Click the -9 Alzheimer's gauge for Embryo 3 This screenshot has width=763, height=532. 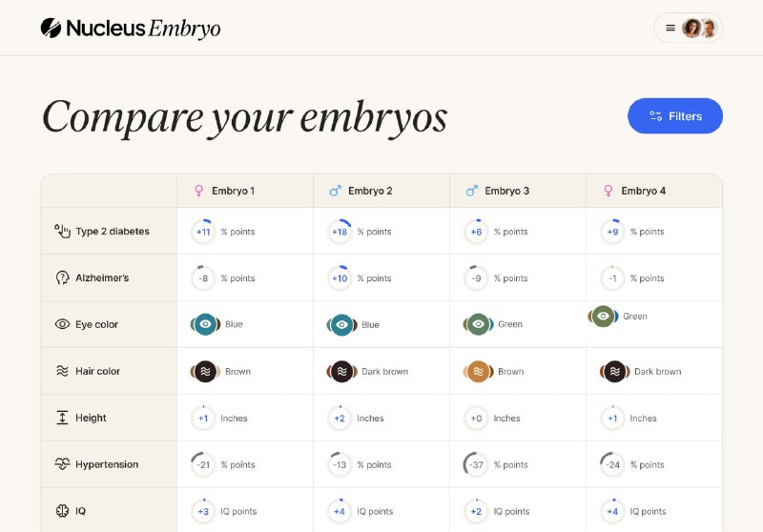(476, 278)
